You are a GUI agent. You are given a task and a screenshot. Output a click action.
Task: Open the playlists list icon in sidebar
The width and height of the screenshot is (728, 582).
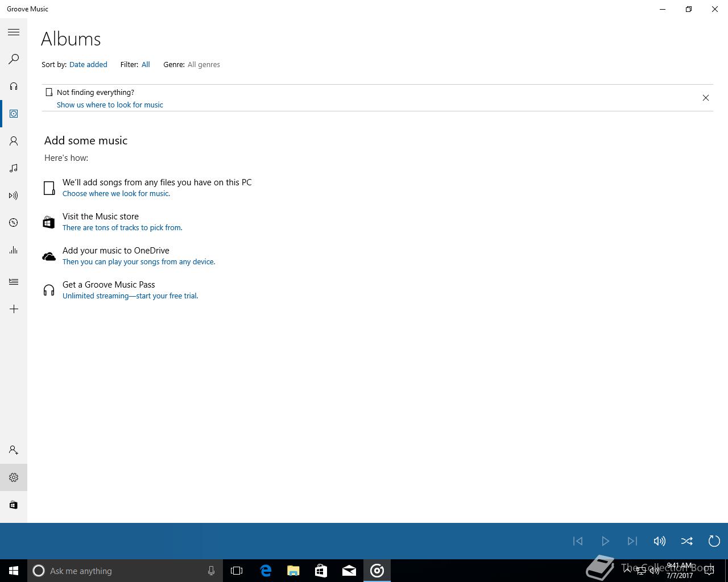14,282
